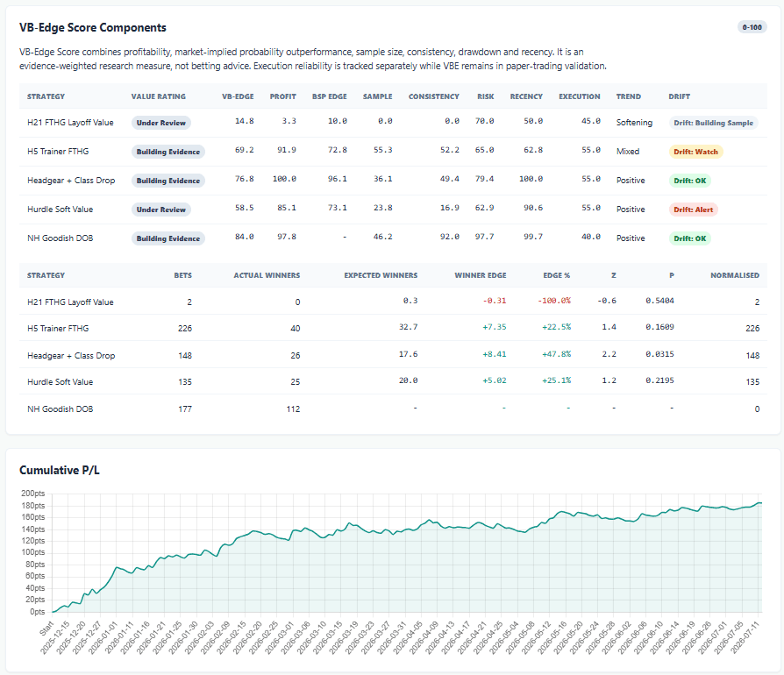Click the PROFIT column header
The height and width of the screenshot is (675, 784).
click(283, 96)
